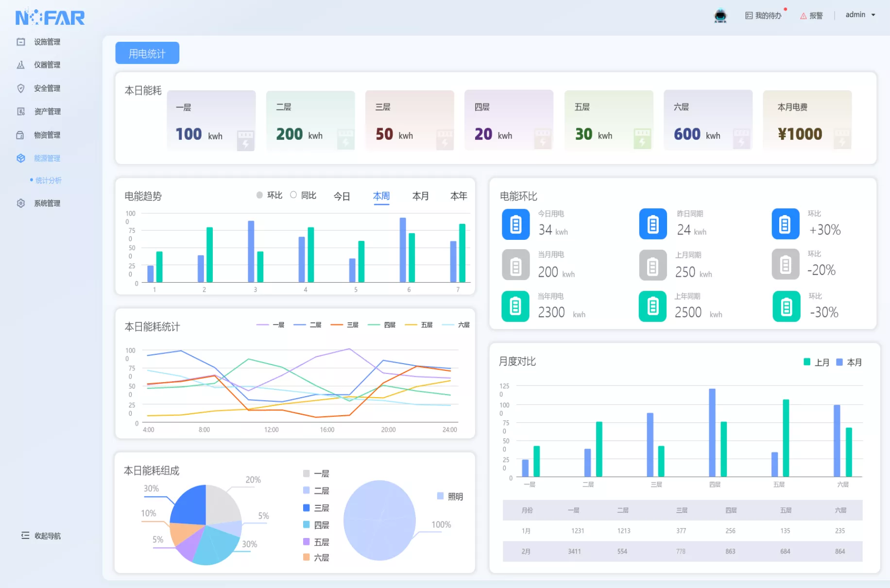This screenshot has width=890, height=588.
Task: Click the 当月用电 gray battery icon
Action: (x=515, y=265)
